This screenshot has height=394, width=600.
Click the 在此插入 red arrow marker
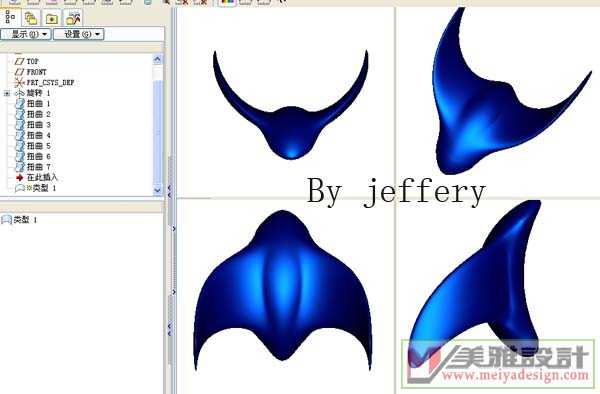point(20,178)
